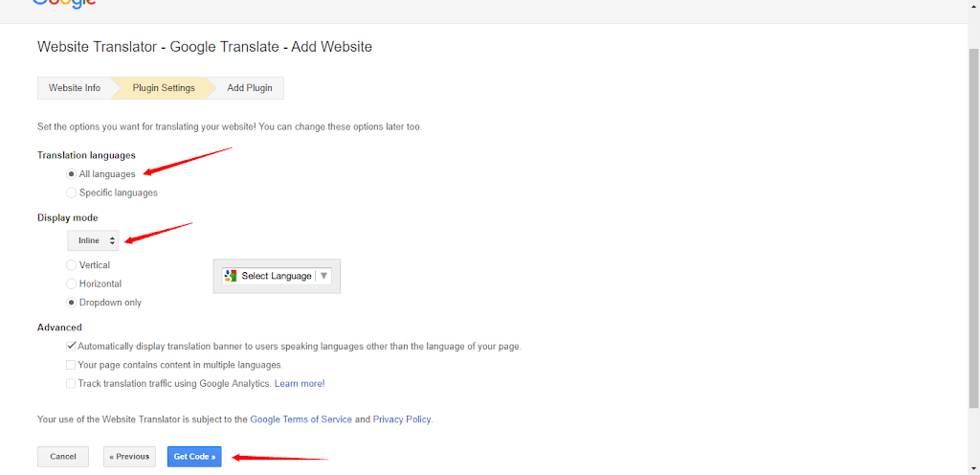Enable Track translation traffic with Analytics

point(72,383)
